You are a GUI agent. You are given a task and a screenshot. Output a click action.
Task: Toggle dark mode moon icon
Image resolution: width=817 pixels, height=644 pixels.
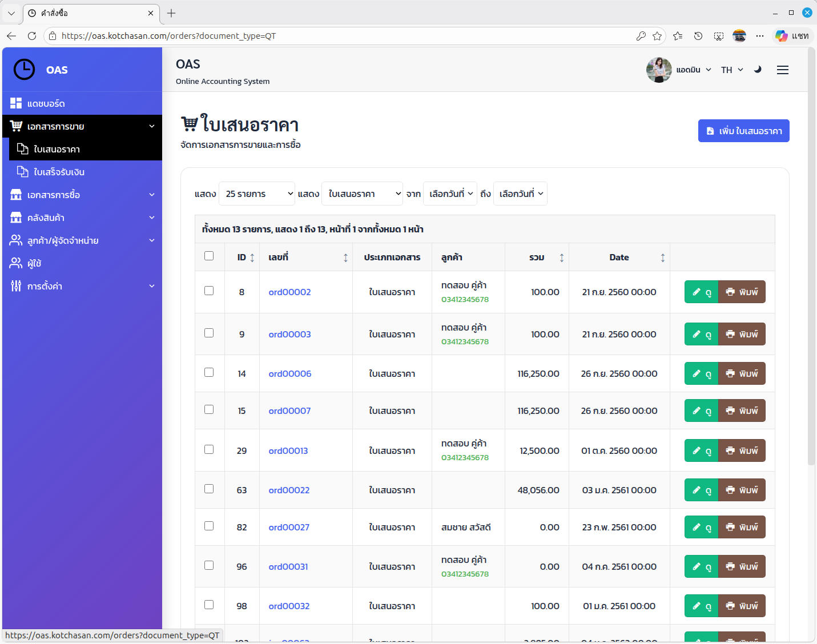tap(758, 70)
